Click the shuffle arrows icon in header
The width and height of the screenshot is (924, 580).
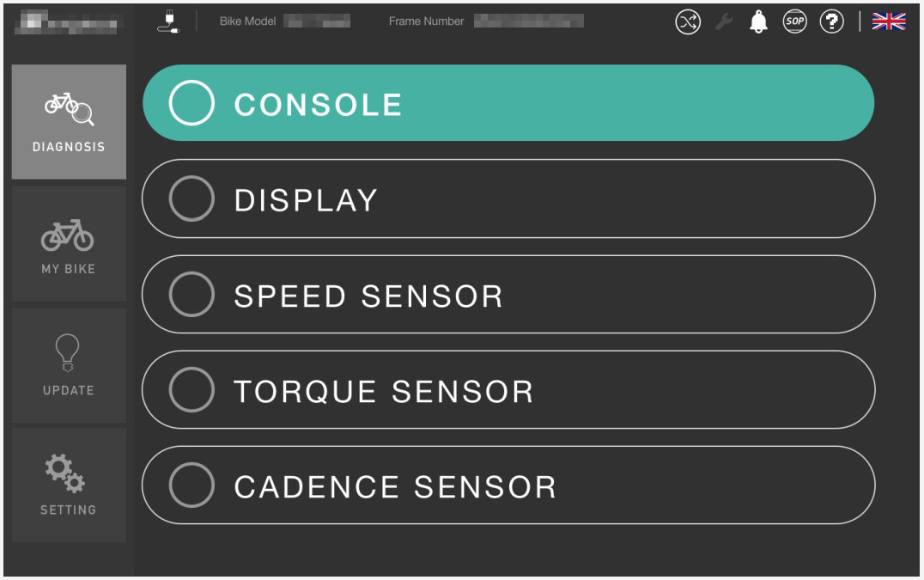coord(688,22)
